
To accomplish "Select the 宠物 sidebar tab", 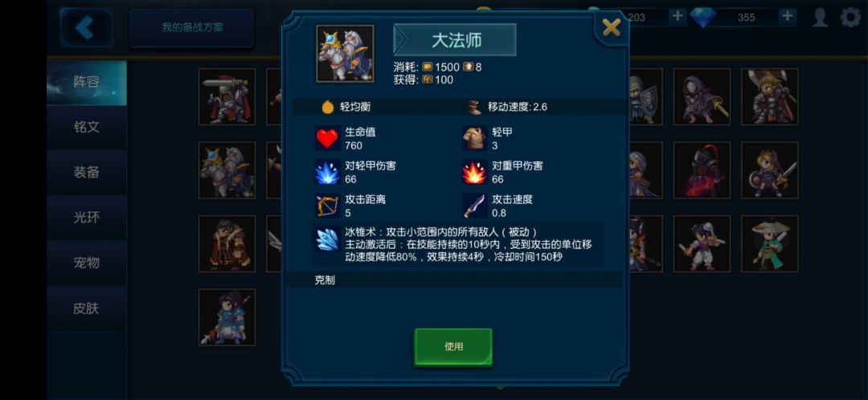I will (x=87, y=263).
